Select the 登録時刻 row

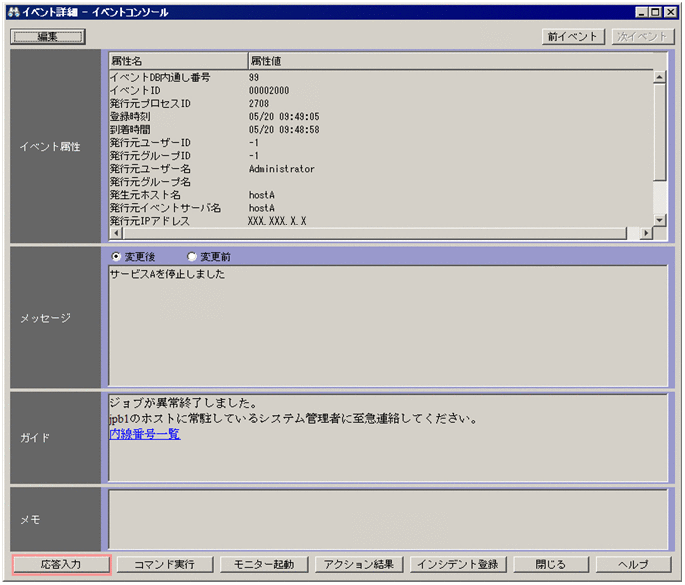[381, 117]
